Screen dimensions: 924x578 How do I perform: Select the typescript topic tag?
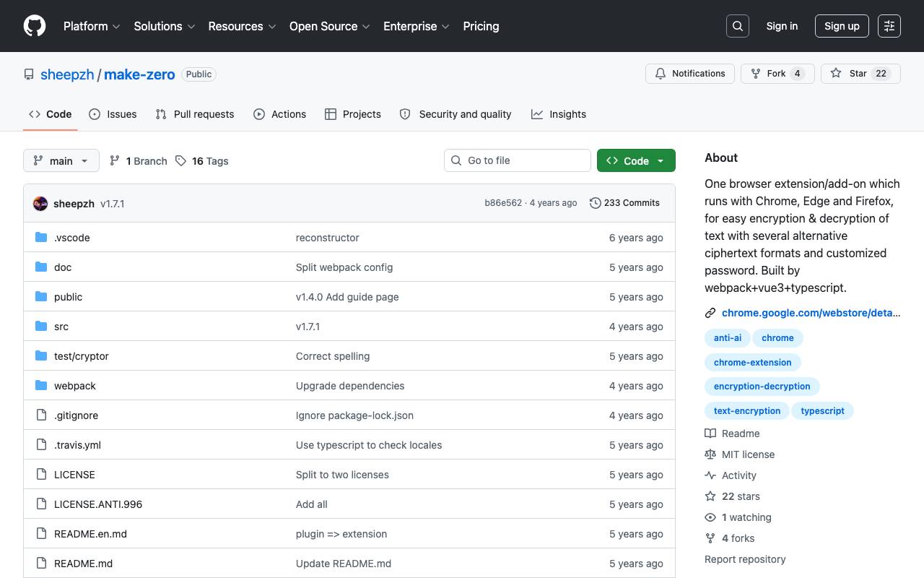[822, 411]
